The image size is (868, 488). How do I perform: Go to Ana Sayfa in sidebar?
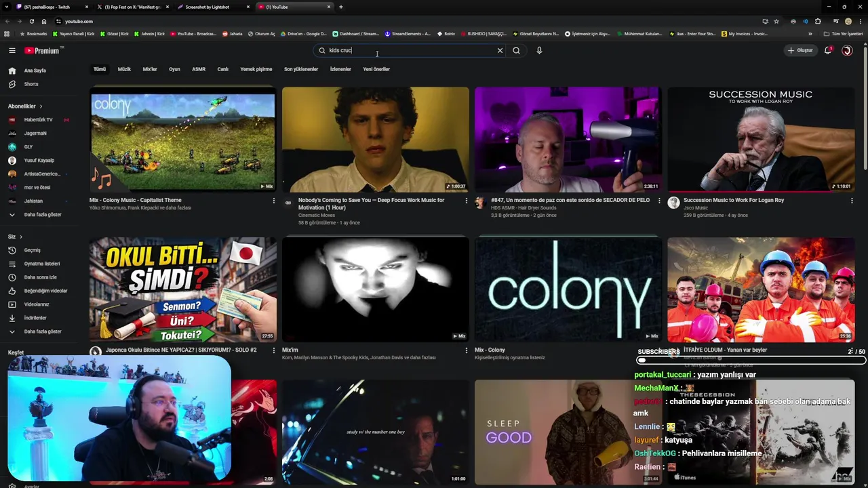click(x=35, y=70)
